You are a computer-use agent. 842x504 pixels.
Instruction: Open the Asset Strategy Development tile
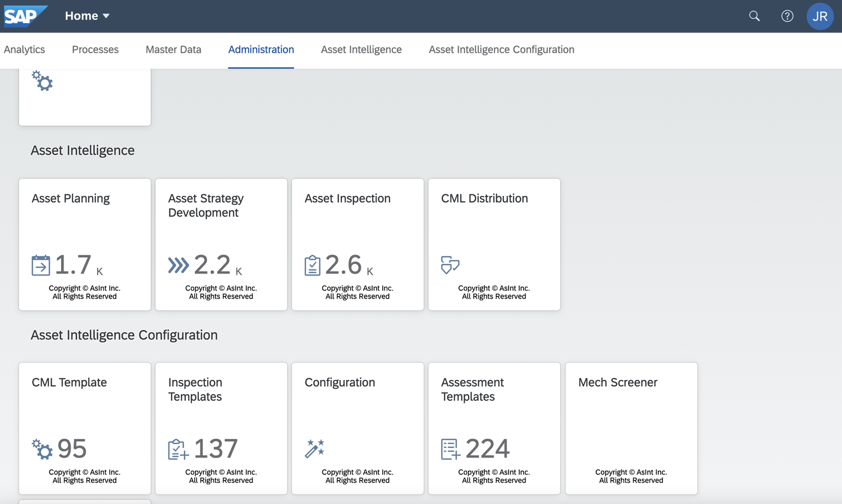pos(221,245)
